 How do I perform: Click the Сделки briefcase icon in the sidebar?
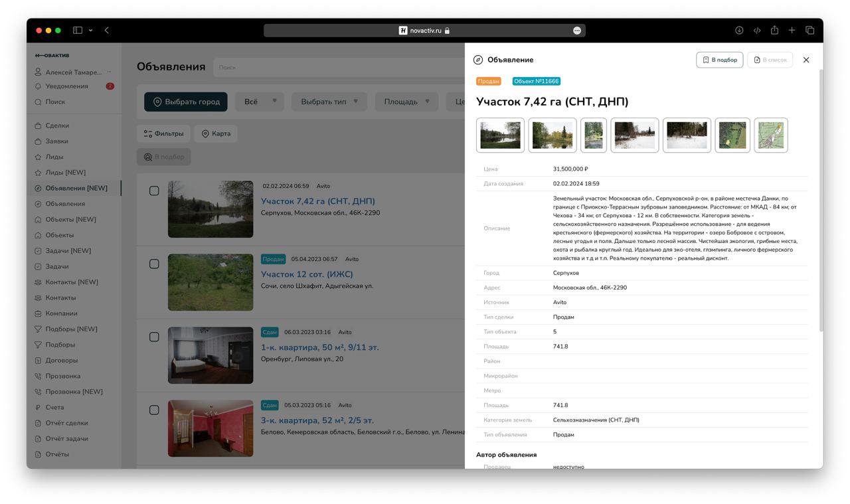(x=38, y=126)
